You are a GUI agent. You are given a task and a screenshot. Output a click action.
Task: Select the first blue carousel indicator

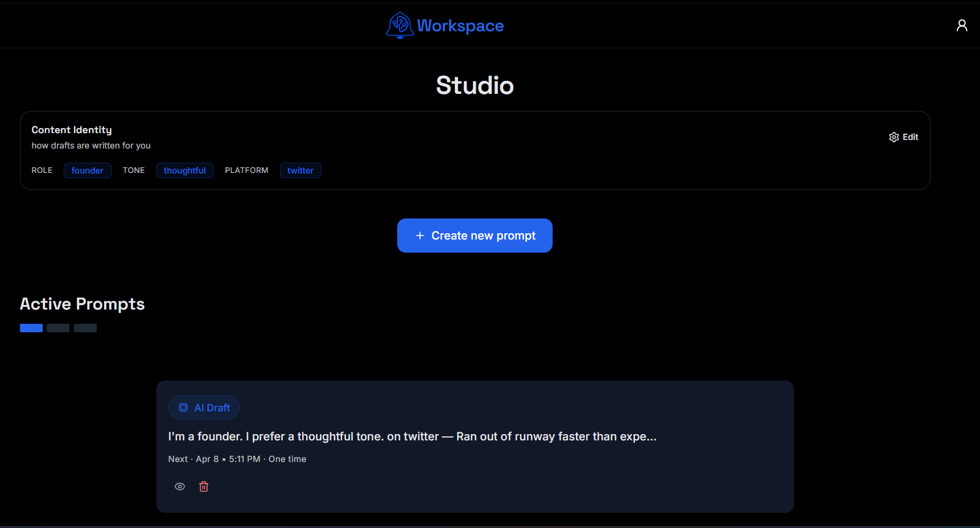(x=31, y=328)
